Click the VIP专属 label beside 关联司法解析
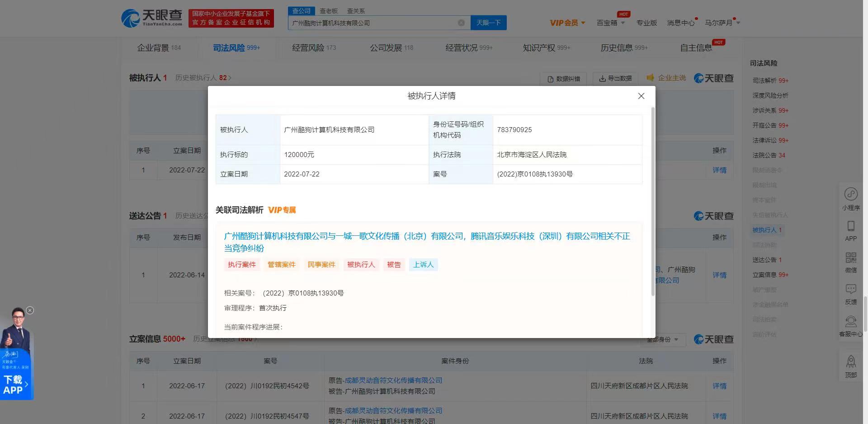 point(282,210)
